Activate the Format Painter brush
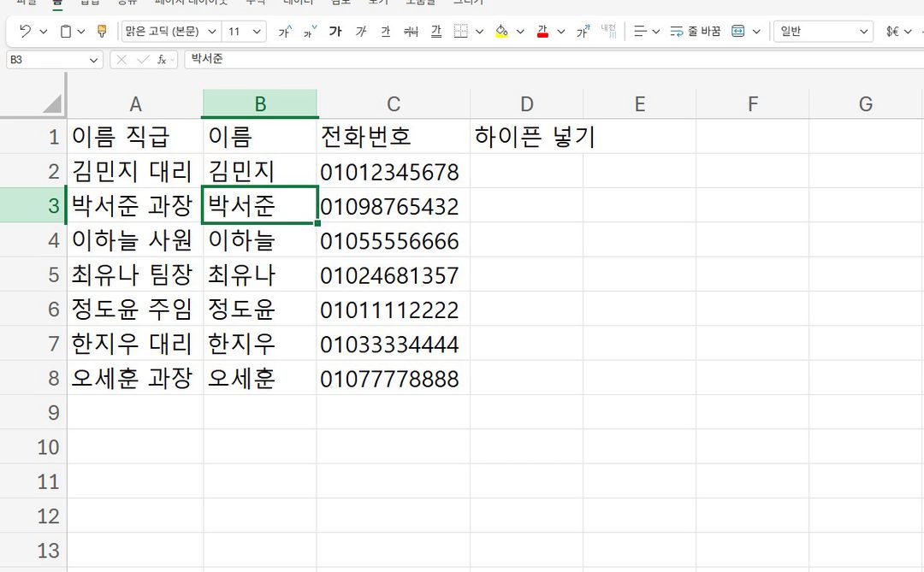 (102, 32)
